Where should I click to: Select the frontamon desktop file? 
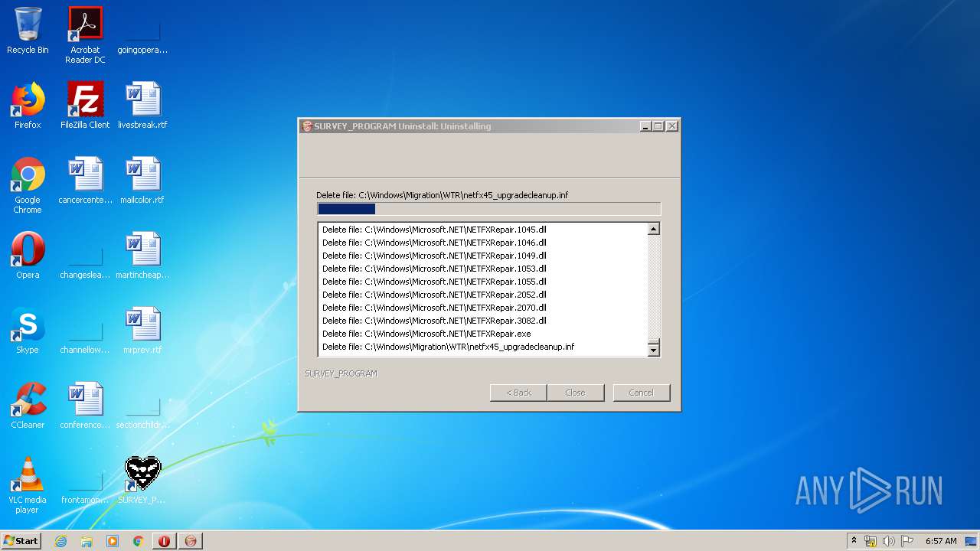[85, 481]
